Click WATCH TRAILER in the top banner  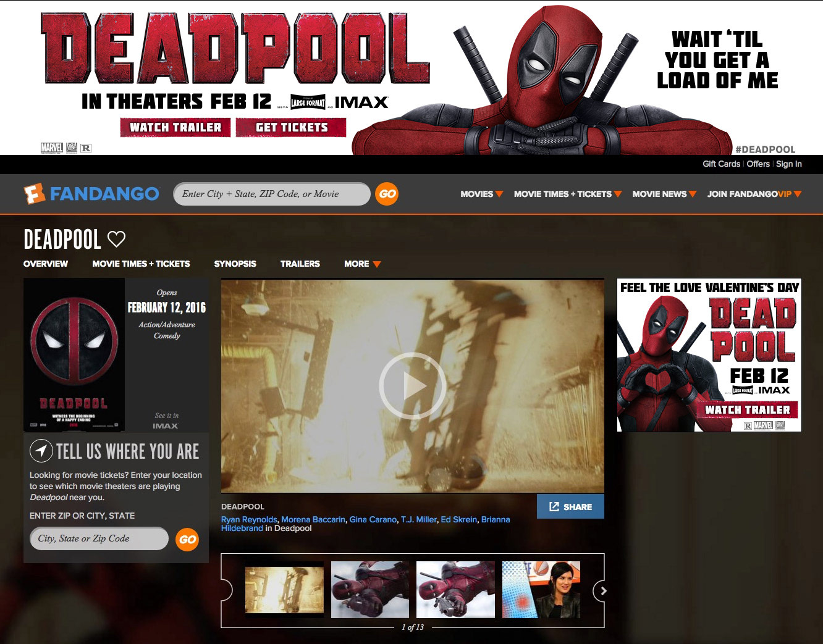pos(175,127)
